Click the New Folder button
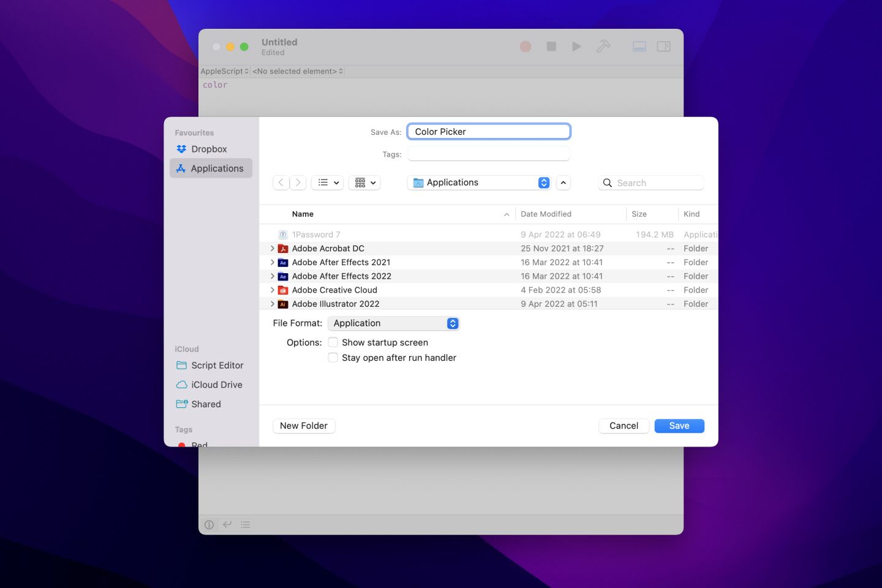 (x=304, y=426)
